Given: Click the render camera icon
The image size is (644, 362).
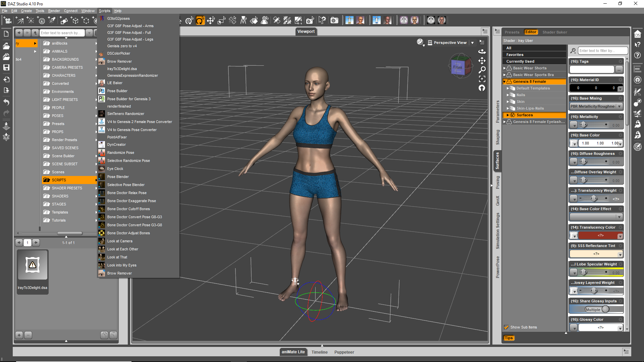Looking at the screenshot, I should tap(334, 21).
